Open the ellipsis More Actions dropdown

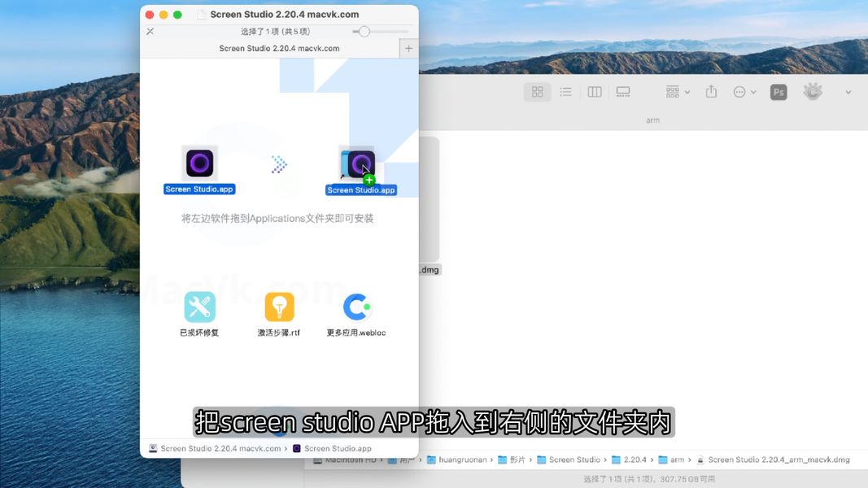click(x=744, y=92)
